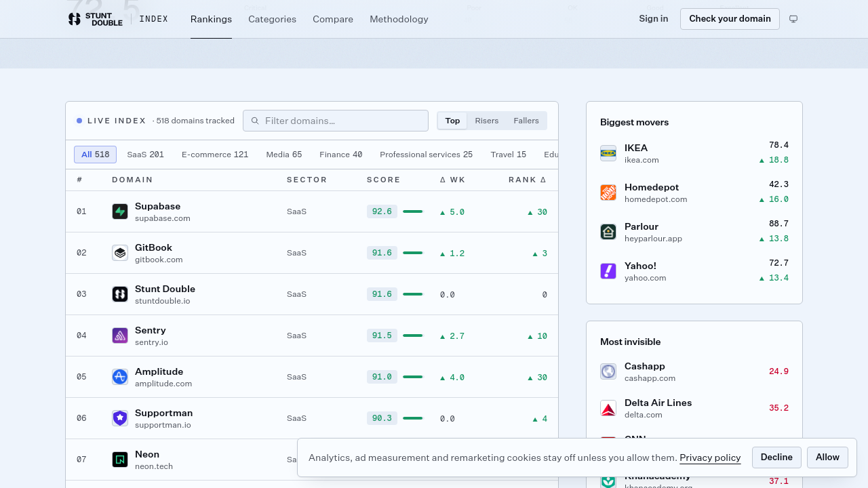The height and width of the screenshot is (488, 868).
Task: Click the Stunt Double Index logo
Action: tap(118, 19)
